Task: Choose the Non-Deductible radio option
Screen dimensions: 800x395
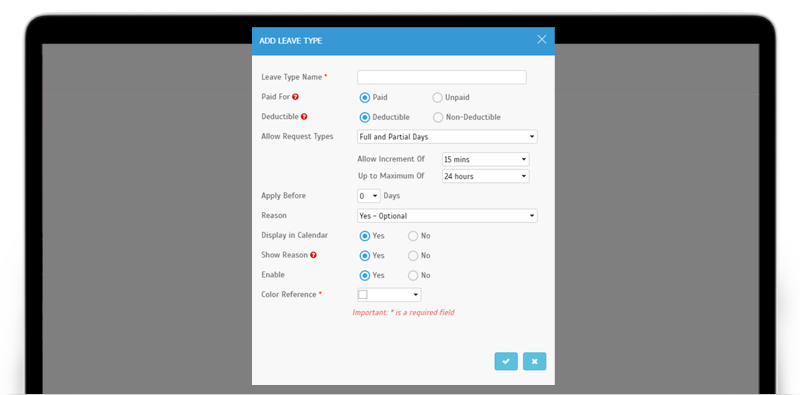Action: (x=438, y=117)
